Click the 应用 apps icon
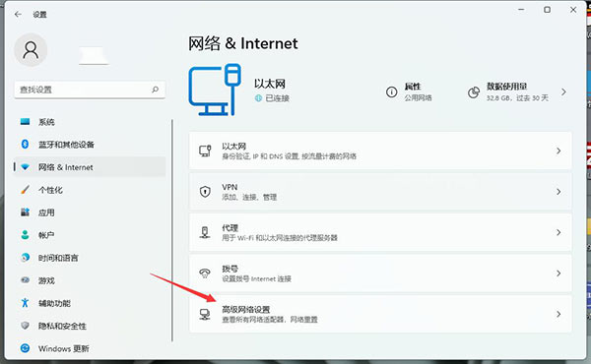Image resolution: width=591 pixels, height=364 pixels. [25, 212]
